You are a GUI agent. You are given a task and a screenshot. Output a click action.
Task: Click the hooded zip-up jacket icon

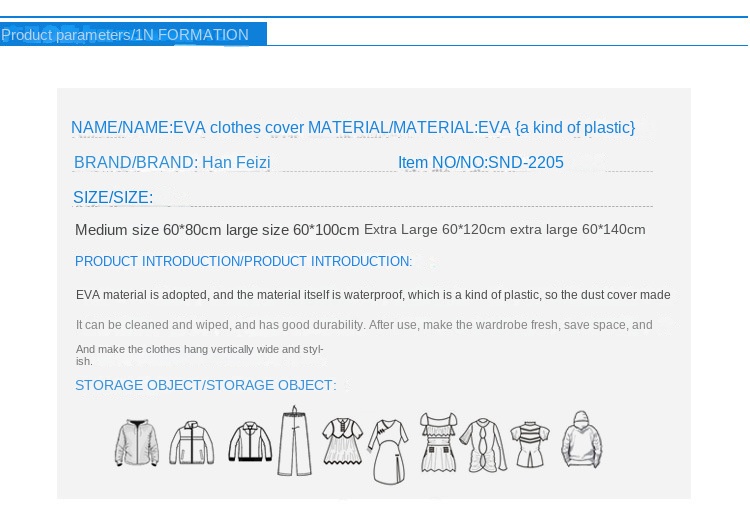pyautogui.click(x=136, y=443)
